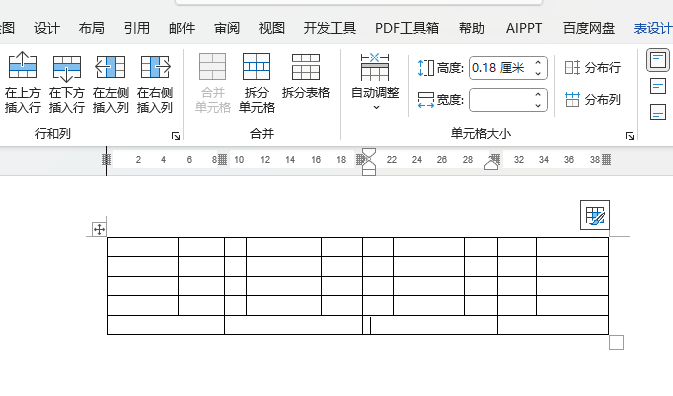The height and width of the screenshot is (396, 673).
Task: Decrease the column width with down arrow
Action: click(x=538, y=106)
